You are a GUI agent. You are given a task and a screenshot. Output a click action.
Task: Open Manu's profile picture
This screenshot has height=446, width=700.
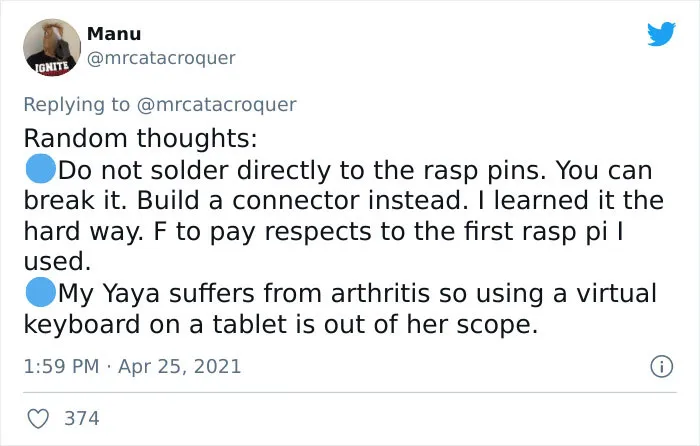[52, 47]
